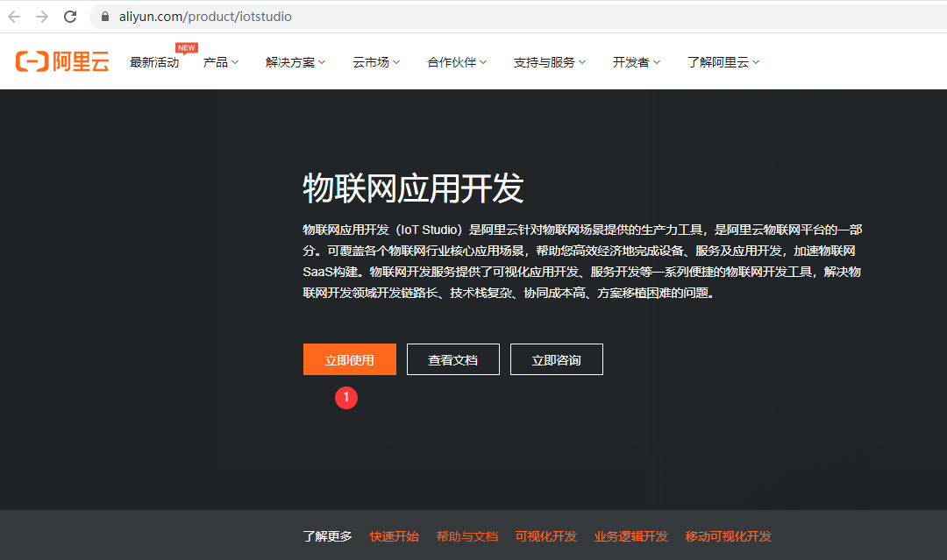
Task: Click the 查看文档 button
Action: tap(453, 359)
